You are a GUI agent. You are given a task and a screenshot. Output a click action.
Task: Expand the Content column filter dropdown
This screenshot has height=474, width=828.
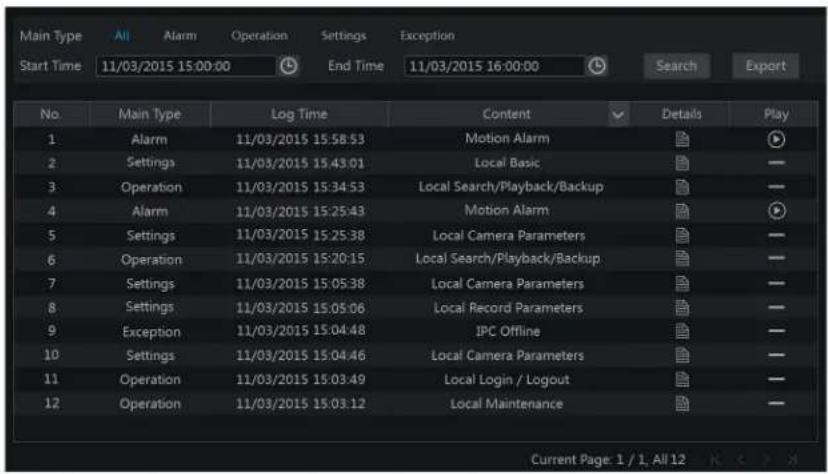[x=618, y=115]
